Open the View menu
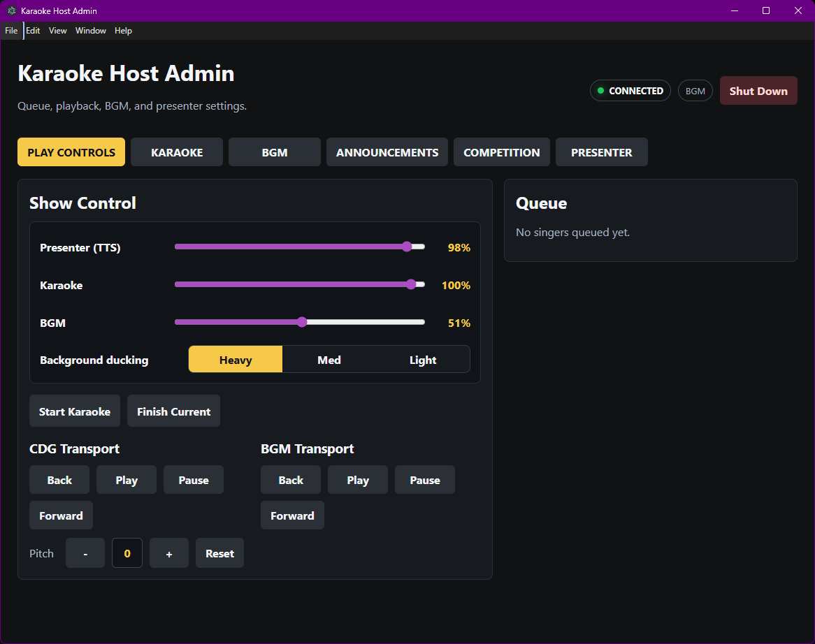 click(58, 31)
